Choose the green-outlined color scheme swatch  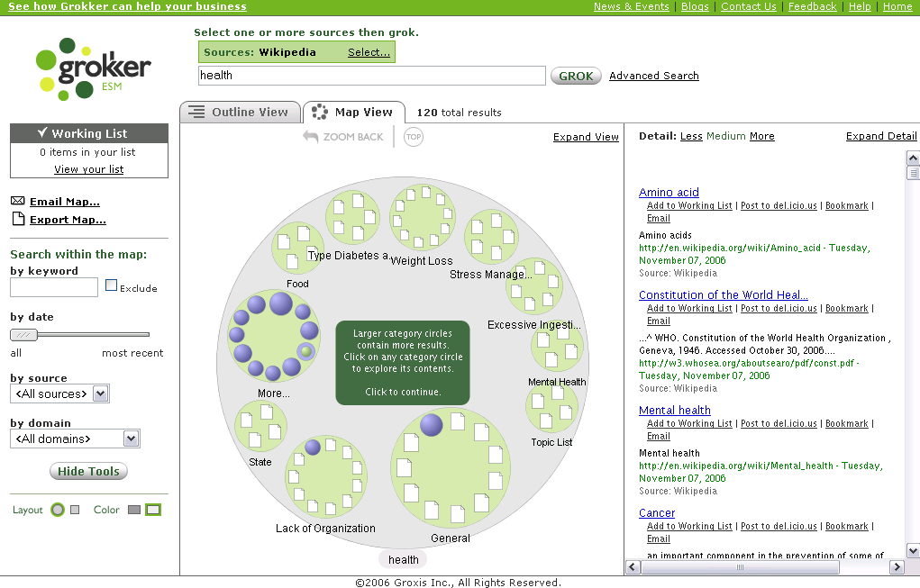click(x=153, y=510)
